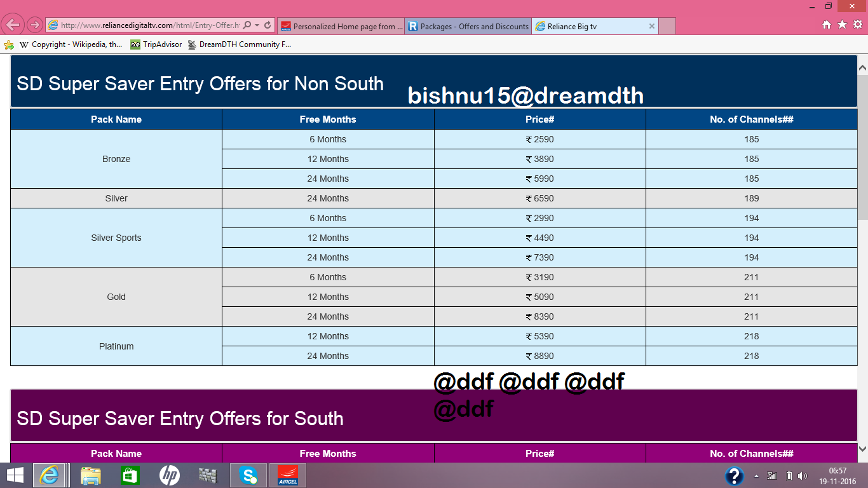Click the Silver Sports pack name cell

[116, 238]
